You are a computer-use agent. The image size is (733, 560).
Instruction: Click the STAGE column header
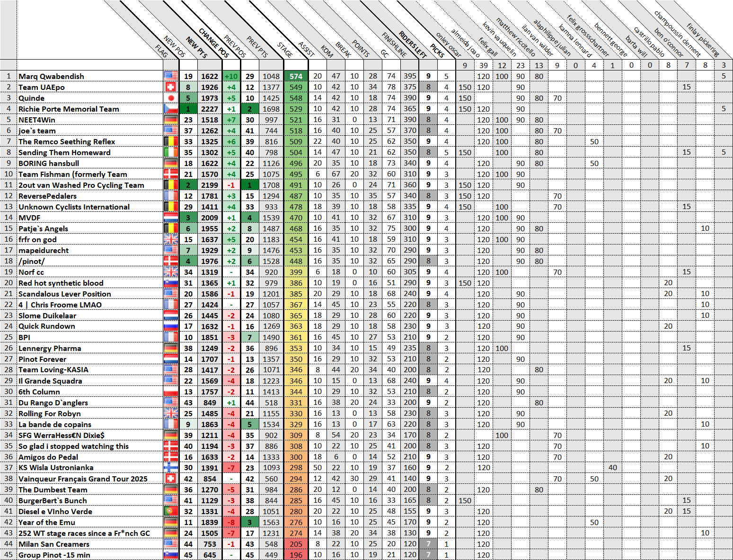(x=285, y=50)
